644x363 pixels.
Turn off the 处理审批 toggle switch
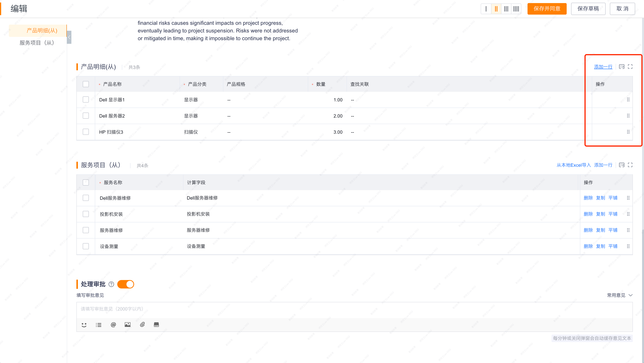[125, 284]
